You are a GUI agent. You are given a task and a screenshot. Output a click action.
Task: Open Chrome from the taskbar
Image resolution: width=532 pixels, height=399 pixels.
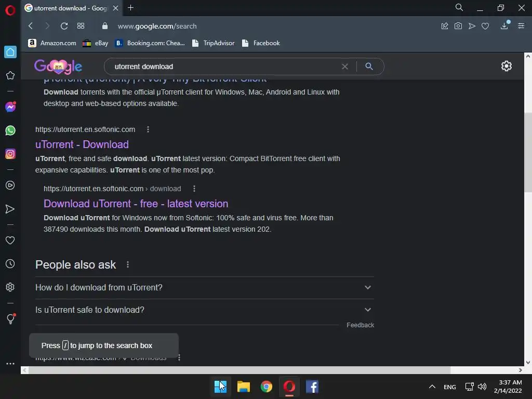[267, 387]
